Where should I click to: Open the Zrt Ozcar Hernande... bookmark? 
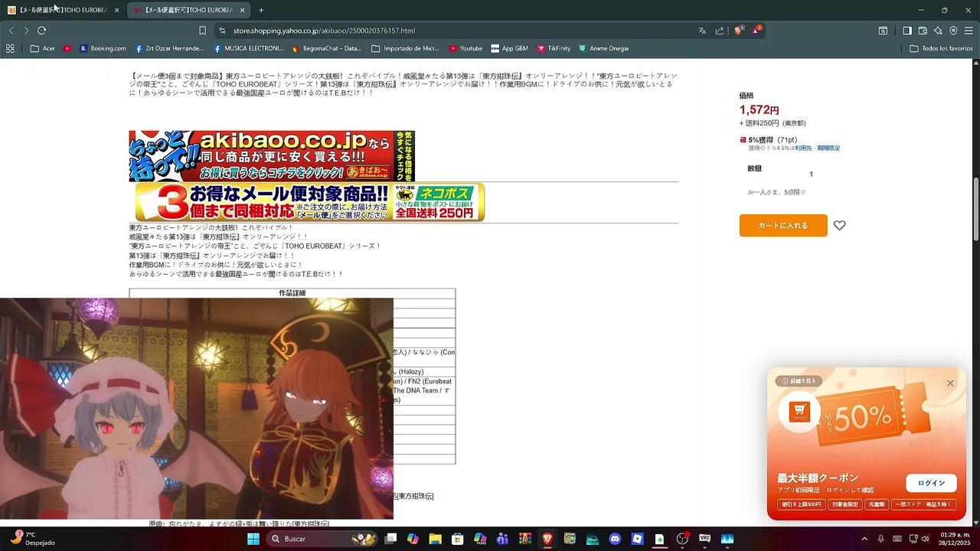[169, 48]
